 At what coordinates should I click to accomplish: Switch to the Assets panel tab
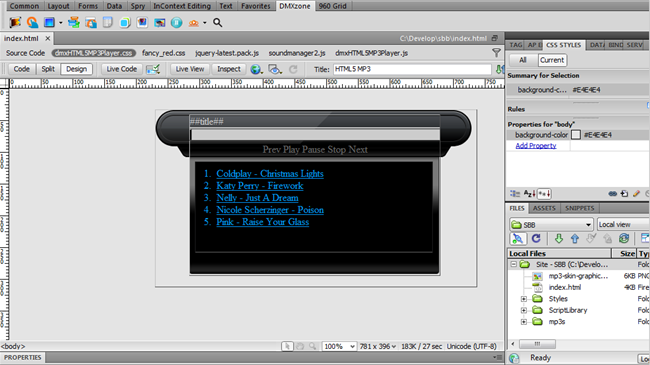click(x=544, y=208)
